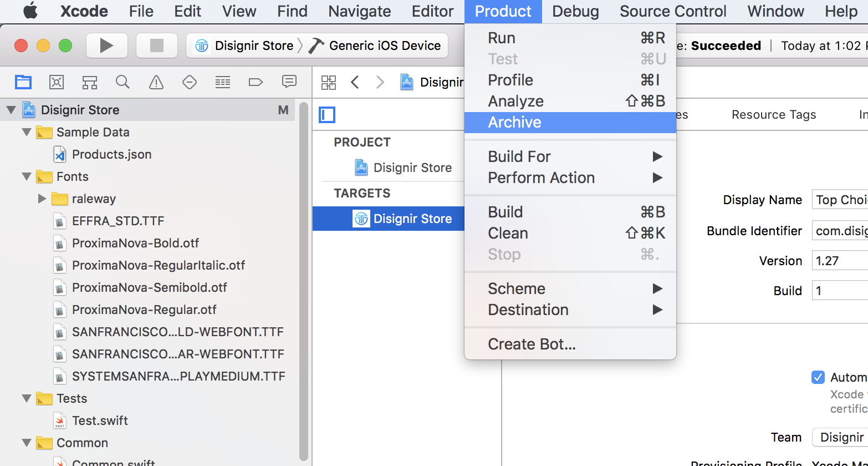Image resolution: width=868 pixels, height=466 pixels.
Task: Click the Stop button in toolbar
Action: [157, 45]
